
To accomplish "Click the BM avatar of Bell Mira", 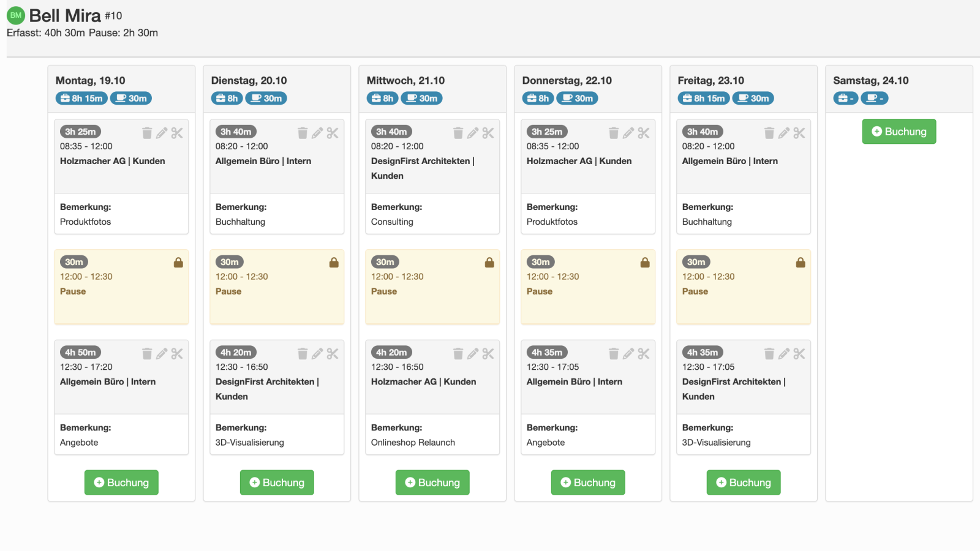I will click(16, 15).
